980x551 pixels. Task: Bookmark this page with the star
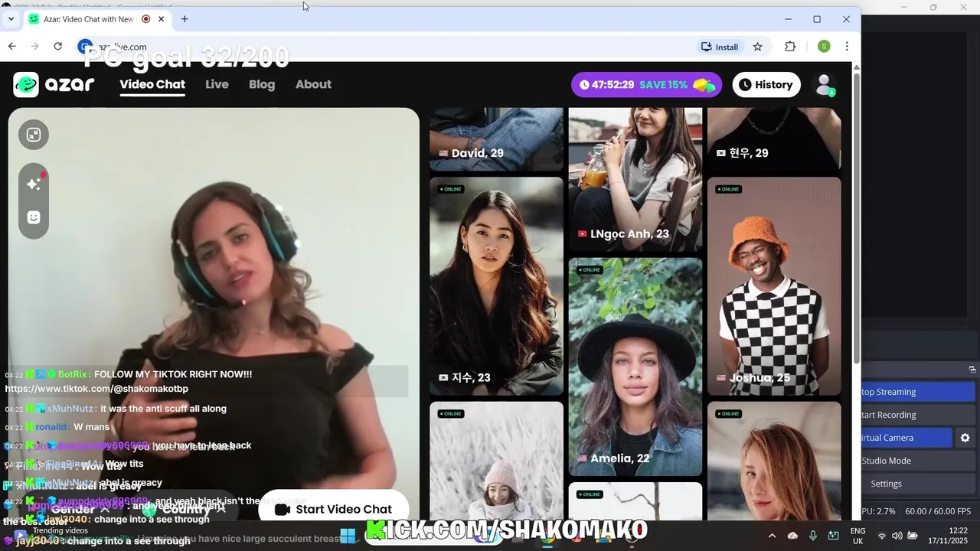coord(757,47)
